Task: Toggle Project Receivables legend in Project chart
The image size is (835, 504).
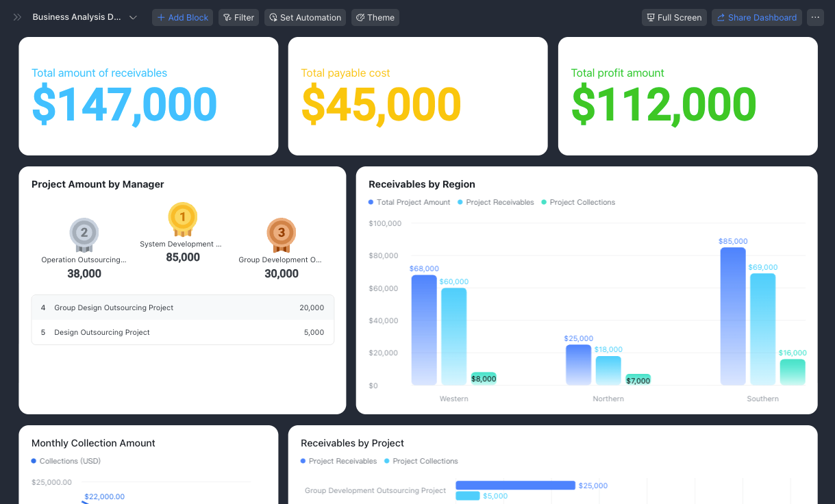Action: pyautogui.click(x=338, y=461)
